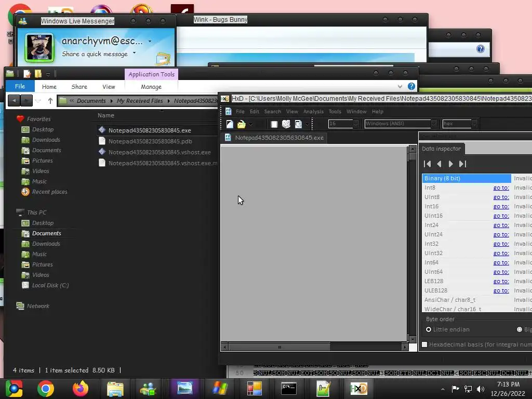Go to next byte in Data inspector
The width and height of the screenshot is (532, 399).
[451, 164]
